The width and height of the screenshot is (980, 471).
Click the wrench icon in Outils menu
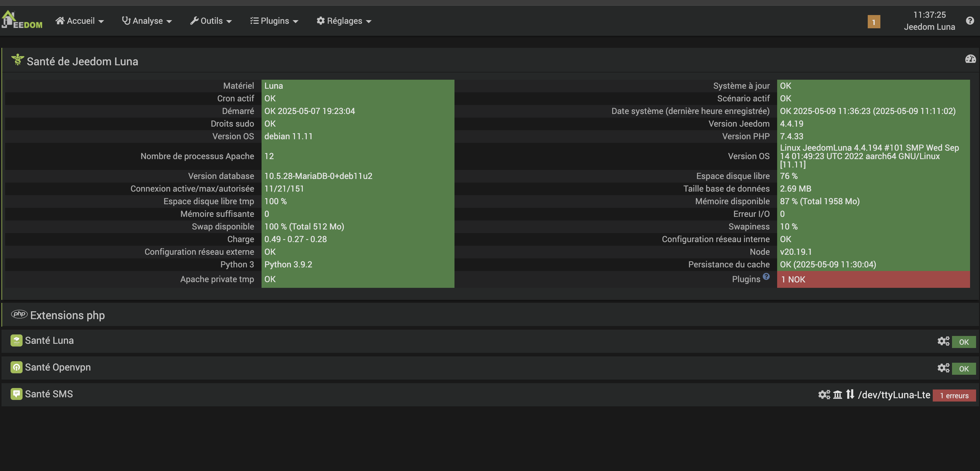point(194,20)
